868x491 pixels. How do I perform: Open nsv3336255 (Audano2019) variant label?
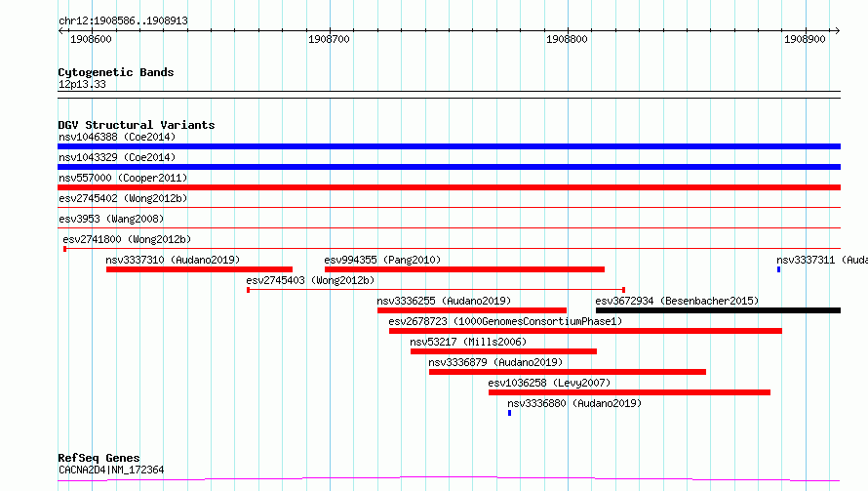point(444,301)
